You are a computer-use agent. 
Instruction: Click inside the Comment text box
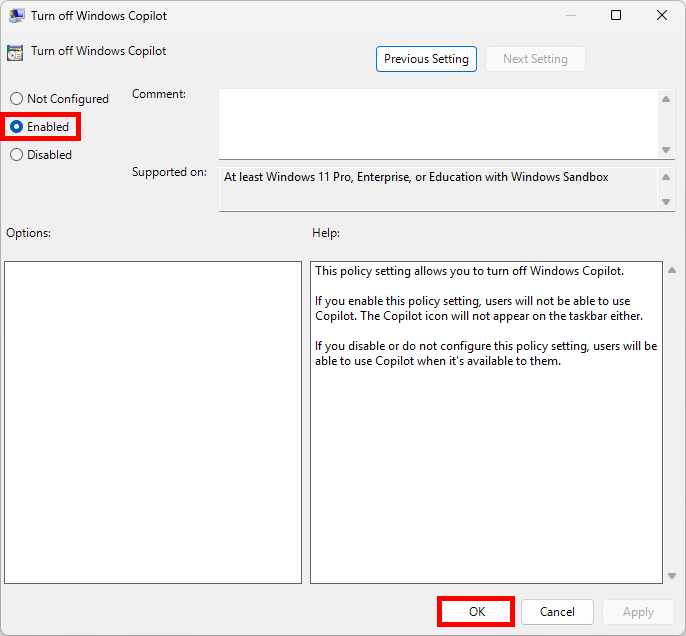tap(439, 124)
